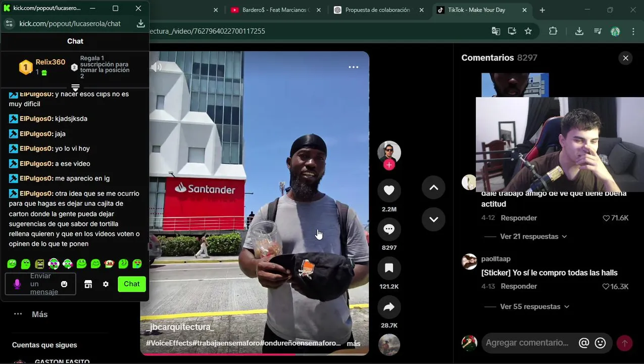The height and width of the screenshot is (364, 644).
Task: Open paolitaap's profile name
Action: 496,259
